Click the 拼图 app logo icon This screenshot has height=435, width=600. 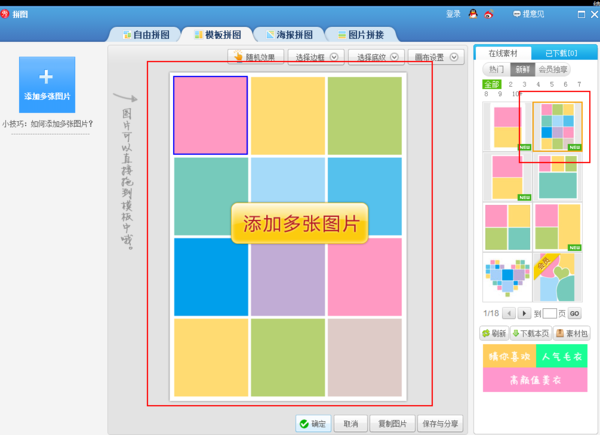pos(5,14)
